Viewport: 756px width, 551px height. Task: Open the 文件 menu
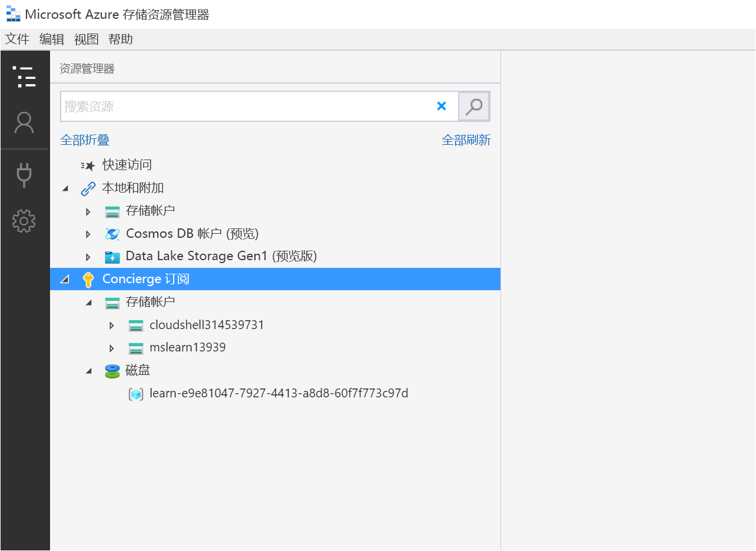click(17, 39)
